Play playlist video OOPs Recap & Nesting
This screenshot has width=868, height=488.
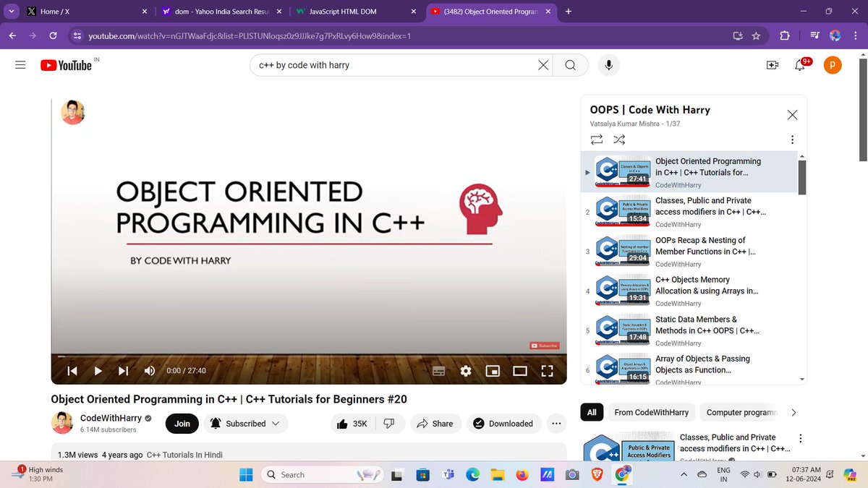[x=689, y=252]
